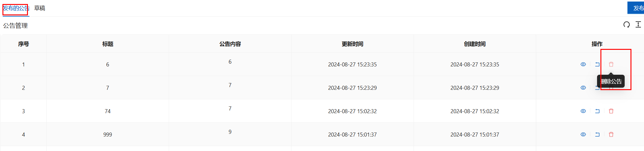Click the 更新时间 column header
Screen dimensions: 644x151
(352, 44)
